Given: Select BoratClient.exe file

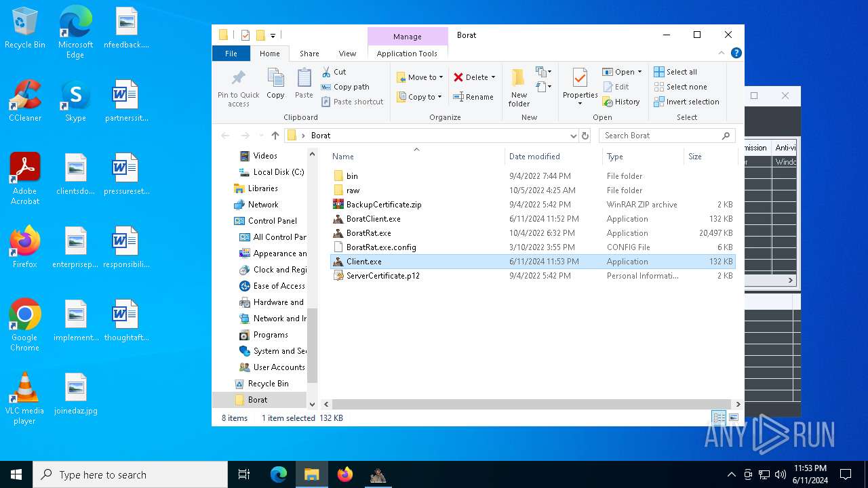Looking at the screenshot, I should [x=532, y=219].
